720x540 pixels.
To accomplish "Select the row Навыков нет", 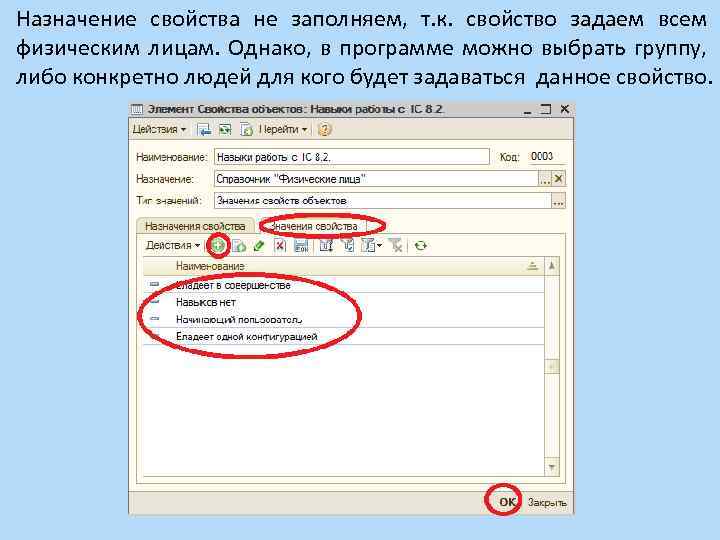I will [343, 302].
